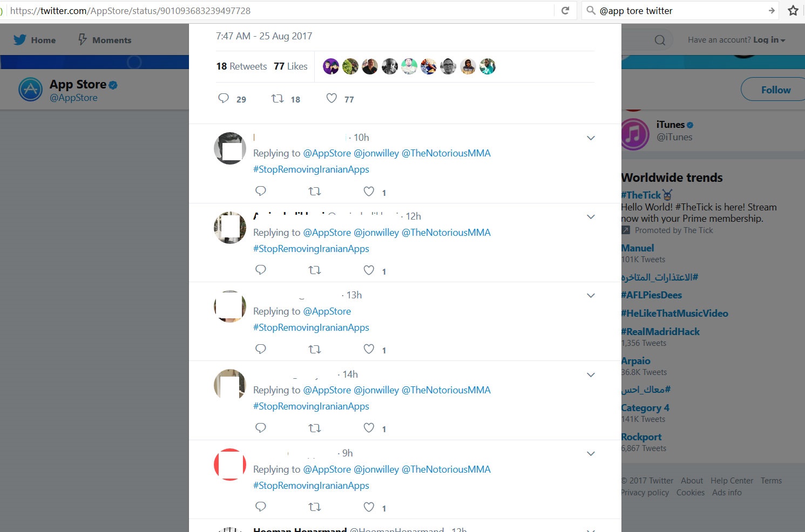Retweet the 14h reply tweet
This screenshot has height=532, width=805.
(x=315, y=428)
